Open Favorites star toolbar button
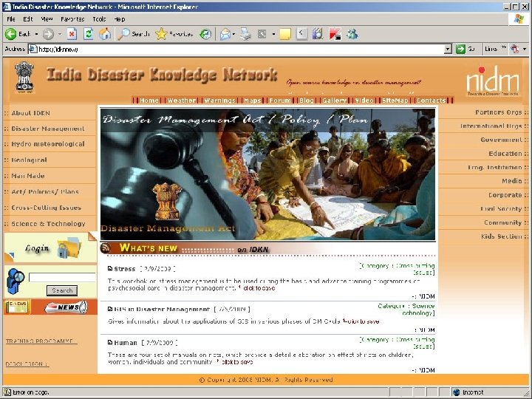This screenshot has height=399, width=532. (174, 34)
